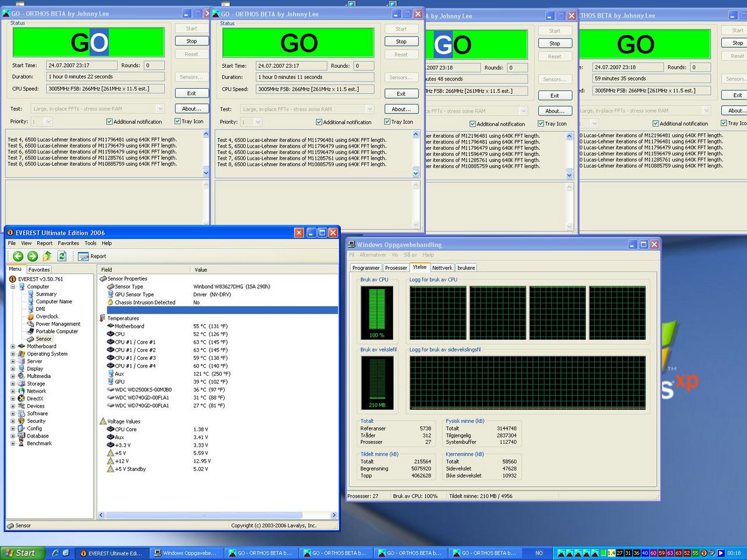Select the Security category in EVEREST tree
747x560 pixels.
(x=36, y=421)
